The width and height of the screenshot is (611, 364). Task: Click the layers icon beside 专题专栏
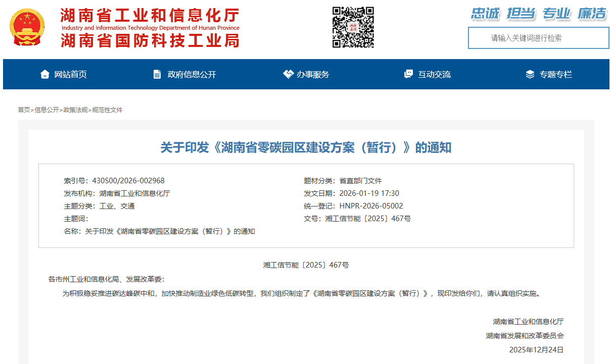coord(530,74)
